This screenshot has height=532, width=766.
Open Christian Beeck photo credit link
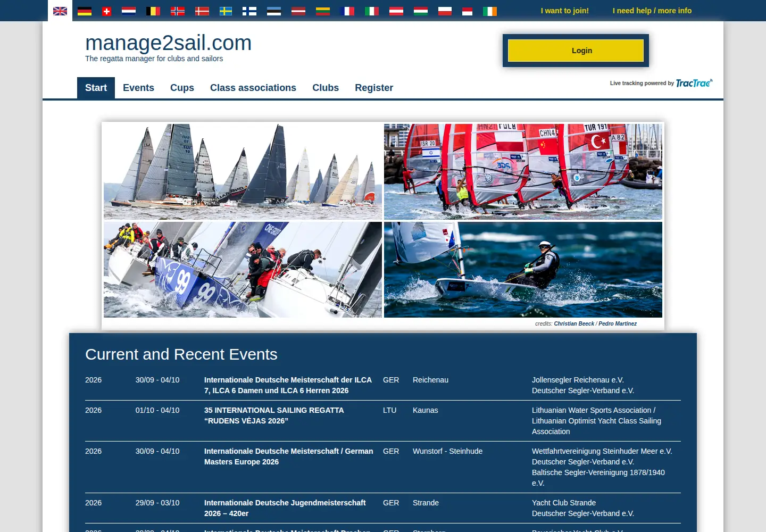[x=574, y=323]
